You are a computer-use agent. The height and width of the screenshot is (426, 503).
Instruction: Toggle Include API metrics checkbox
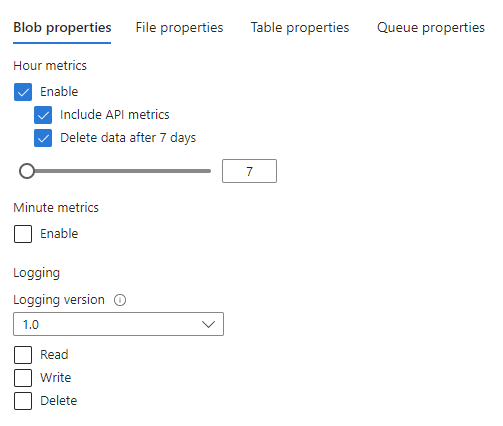pyautogui.click(x=43, y=115)
